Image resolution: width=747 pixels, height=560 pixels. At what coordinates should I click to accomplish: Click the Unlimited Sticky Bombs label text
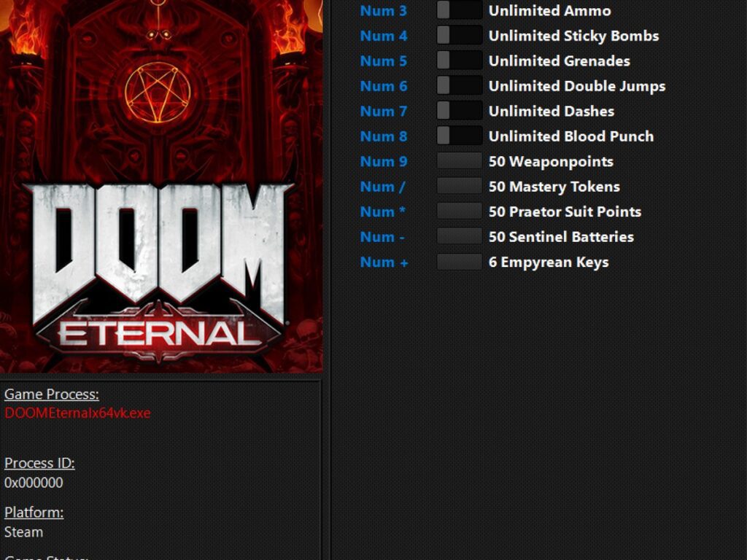(x=574, y=36)
